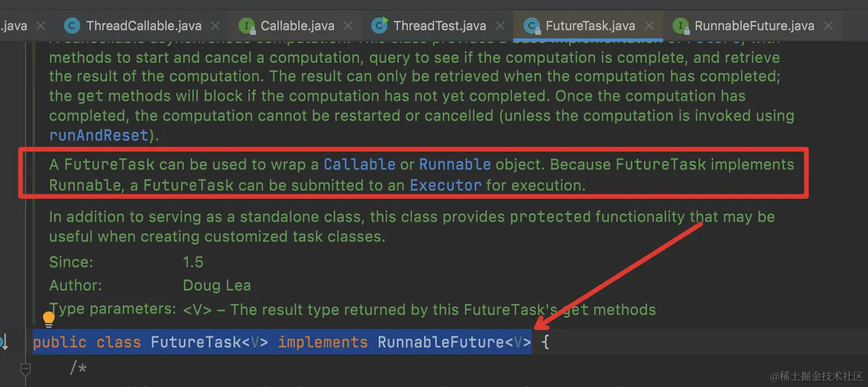868x387 pixels.
Task: Close the FutureTask.java tab
Action: [x=649, y=26]
